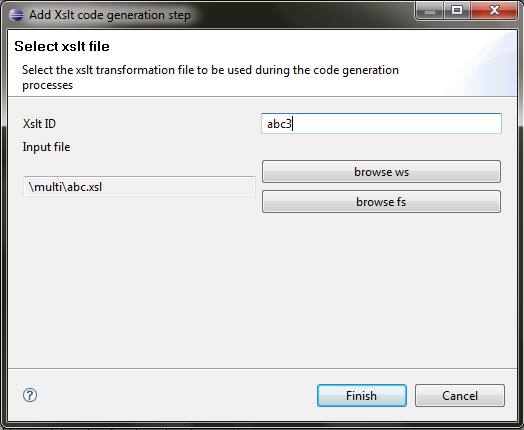Click the xslt transformation description text

coord(211,78)
